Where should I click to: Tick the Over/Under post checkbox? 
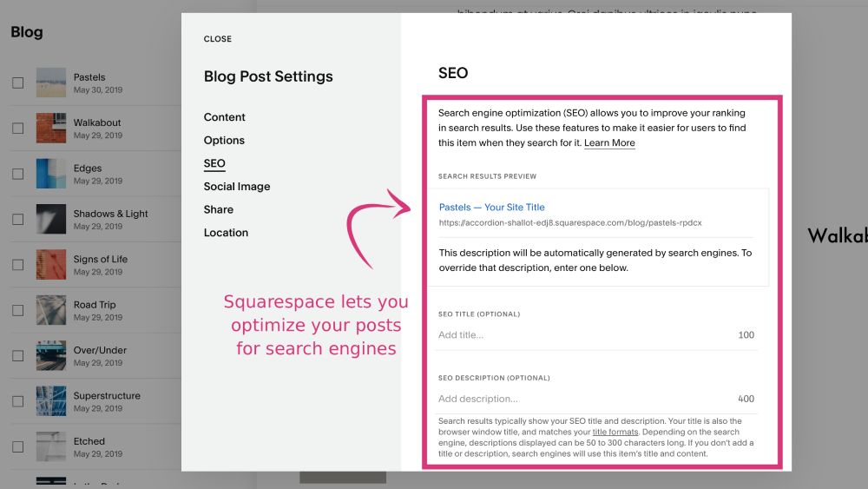(x=17, y=355)
